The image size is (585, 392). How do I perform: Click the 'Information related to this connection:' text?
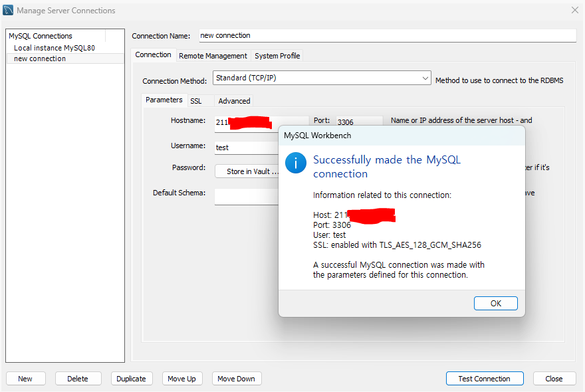click(382, 195)
